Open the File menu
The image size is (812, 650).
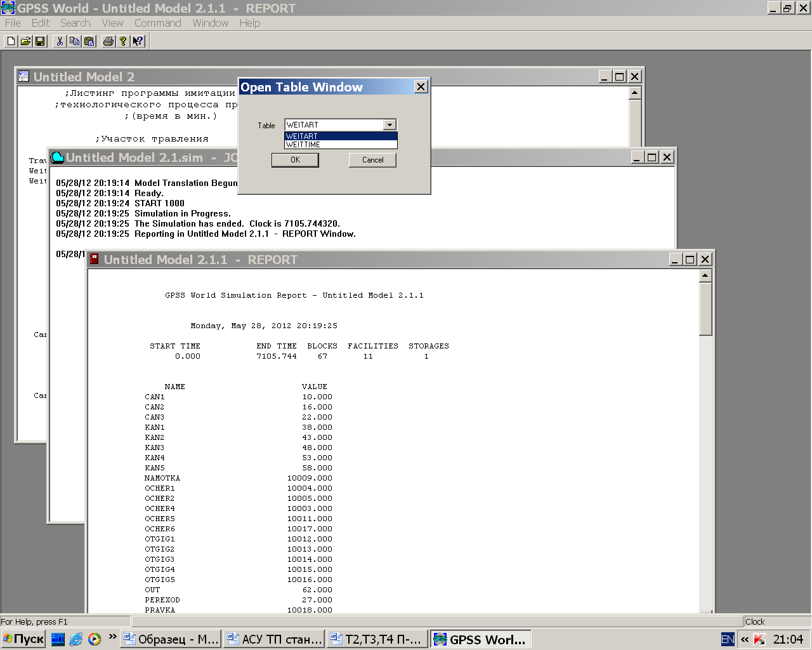pos(13,23)
